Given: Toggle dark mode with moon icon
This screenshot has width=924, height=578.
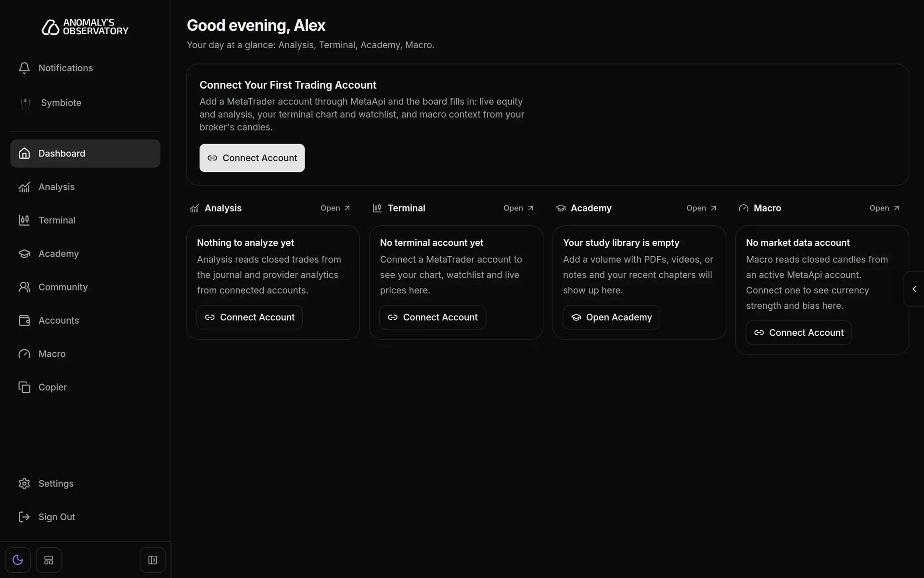Looking at the screenshot, I should coord(18,560).
